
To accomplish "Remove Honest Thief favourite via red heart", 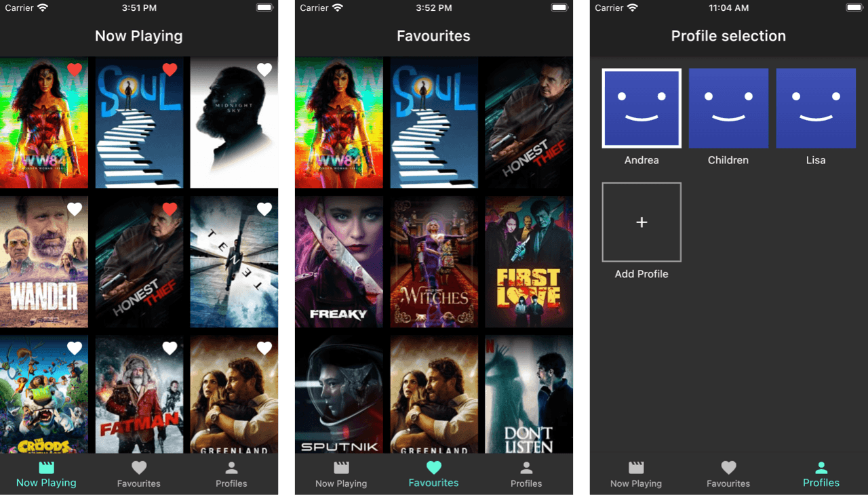I will [x=170, y=209].
